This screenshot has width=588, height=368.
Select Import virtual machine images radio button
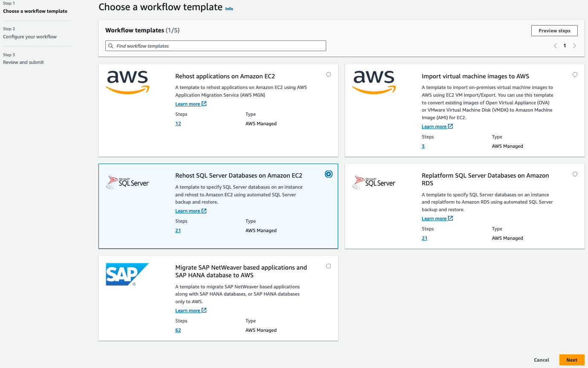(575, 75)
